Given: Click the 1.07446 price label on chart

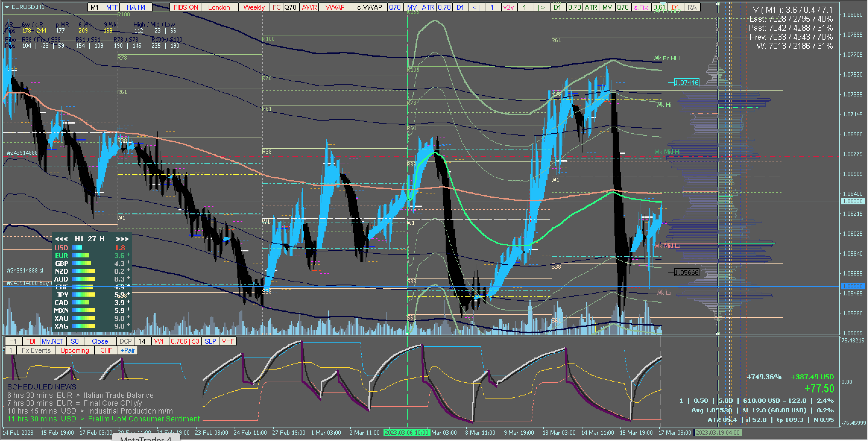Looking at the screenshot, I should point(687,83).
